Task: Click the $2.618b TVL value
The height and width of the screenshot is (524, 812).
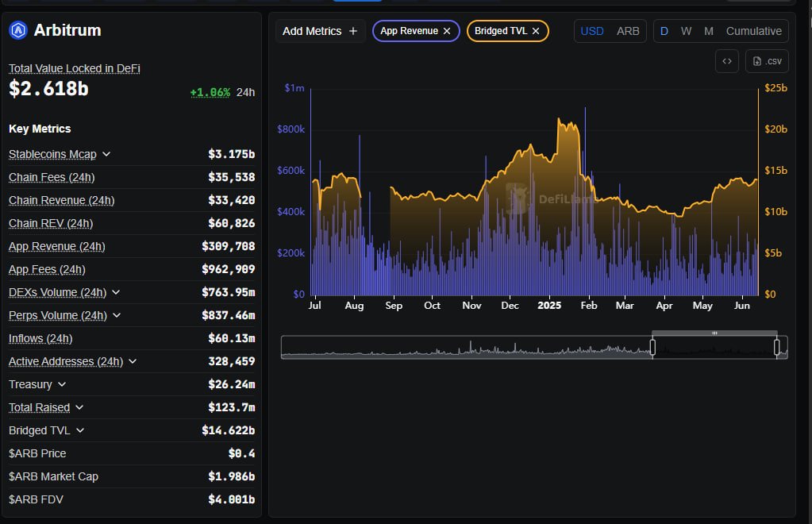Action: point(48,89)
